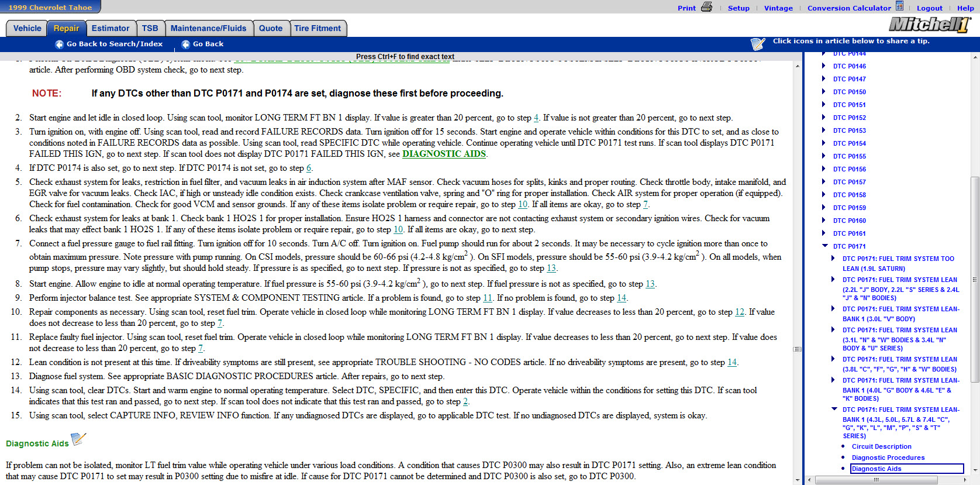Click the Logout link
The width and height of the screenshot is (980, 485).
click(x=930, y=8)
